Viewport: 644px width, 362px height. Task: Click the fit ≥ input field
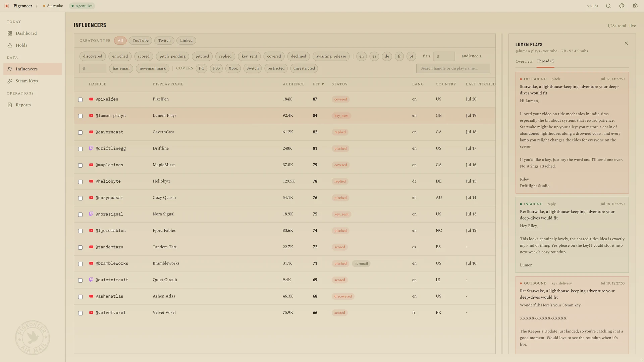[444, 56]
